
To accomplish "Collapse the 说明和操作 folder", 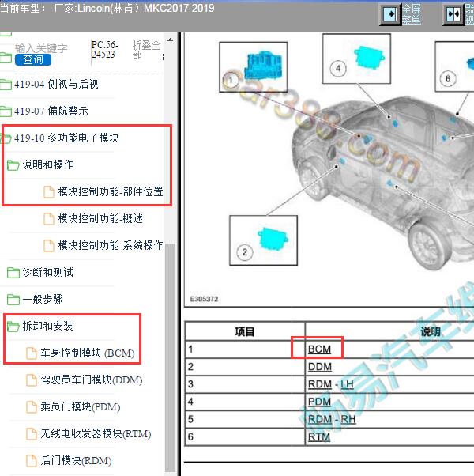I will click(x=47, y=164).
